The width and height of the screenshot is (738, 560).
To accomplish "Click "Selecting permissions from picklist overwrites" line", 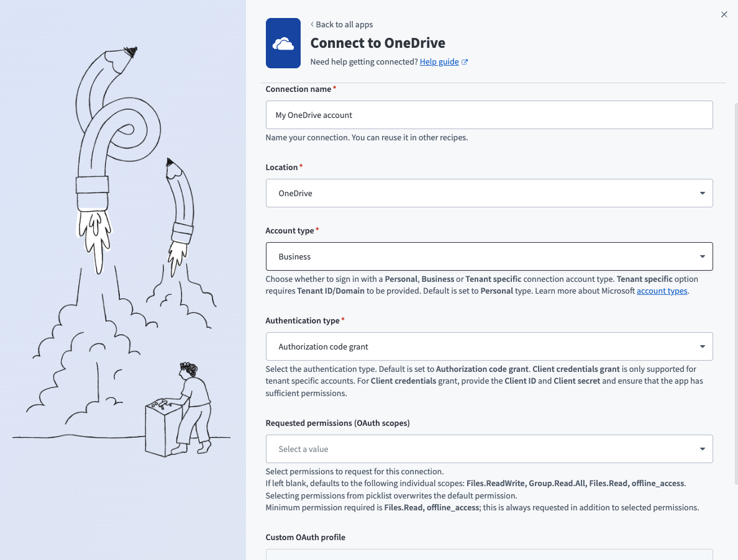I will 391,495.
